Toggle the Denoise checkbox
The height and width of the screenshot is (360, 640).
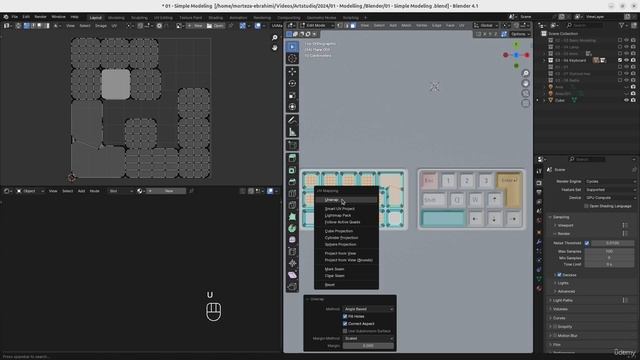[x=560, y=275]
